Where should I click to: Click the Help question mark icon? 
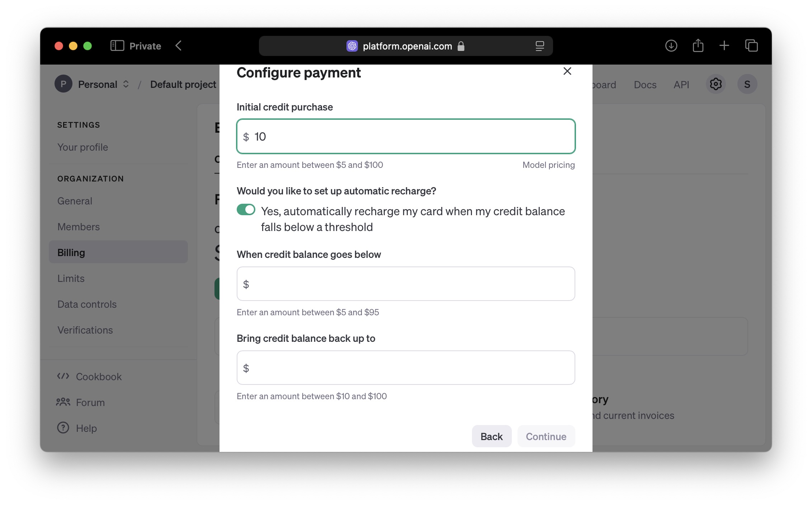63,428
